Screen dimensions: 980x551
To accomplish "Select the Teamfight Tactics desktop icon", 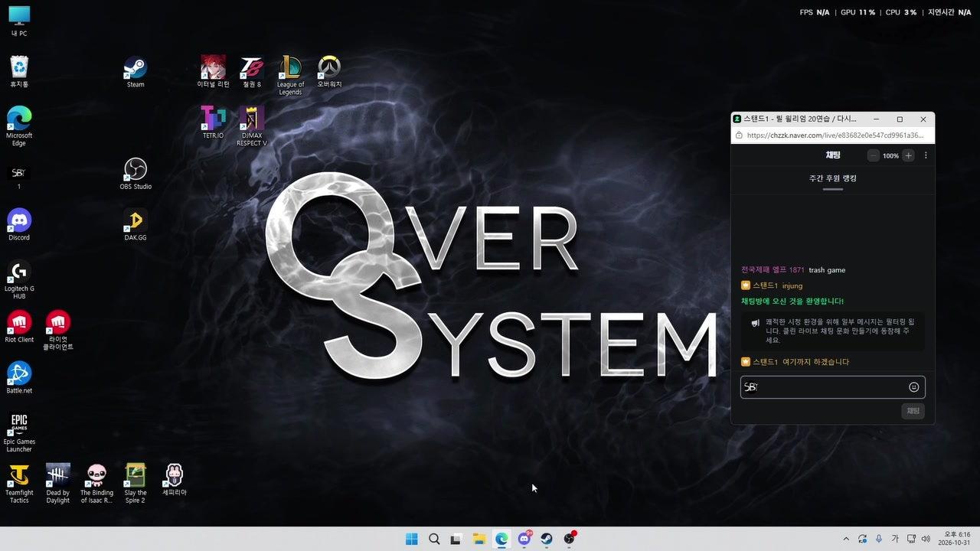I will (19, 484).
